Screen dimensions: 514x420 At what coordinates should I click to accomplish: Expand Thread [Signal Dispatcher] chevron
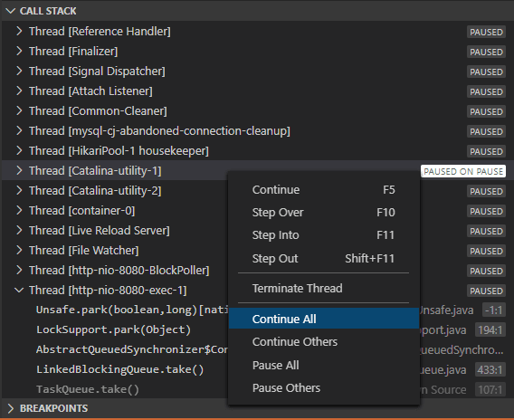(19, 72)
